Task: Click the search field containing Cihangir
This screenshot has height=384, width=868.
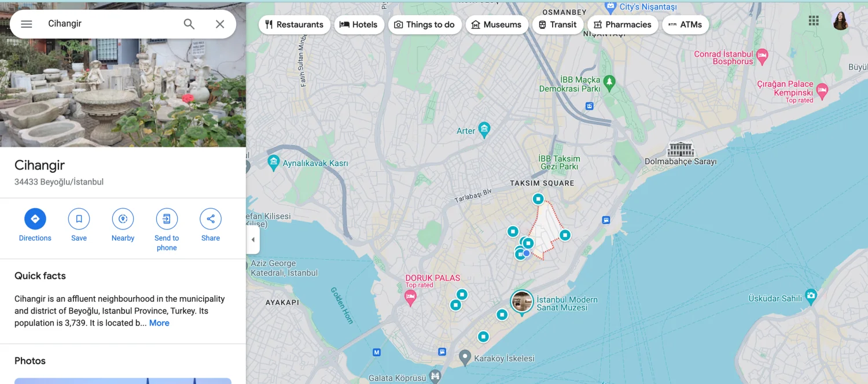Action: (110, 24)
